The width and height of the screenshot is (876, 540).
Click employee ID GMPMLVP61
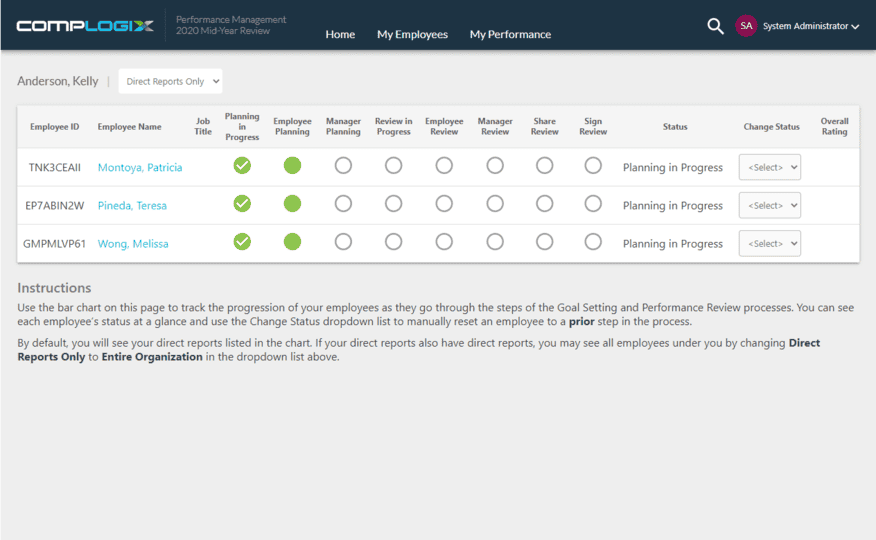click(x=55, y=243)
